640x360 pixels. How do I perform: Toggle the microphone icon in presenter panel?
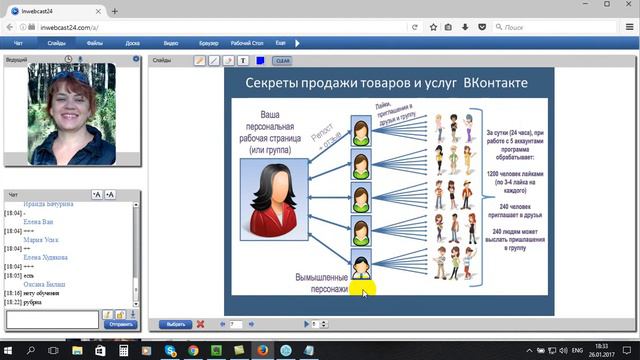80,59
